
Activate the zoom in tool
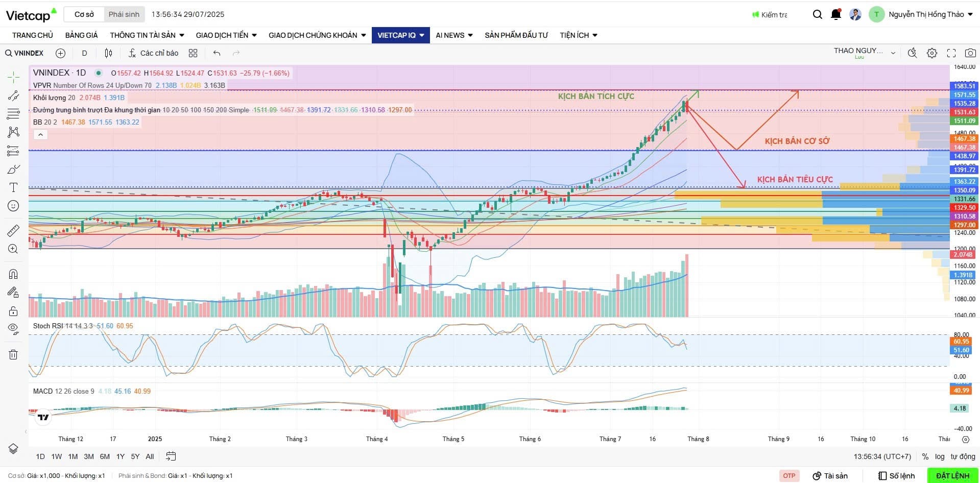(13, 249)
